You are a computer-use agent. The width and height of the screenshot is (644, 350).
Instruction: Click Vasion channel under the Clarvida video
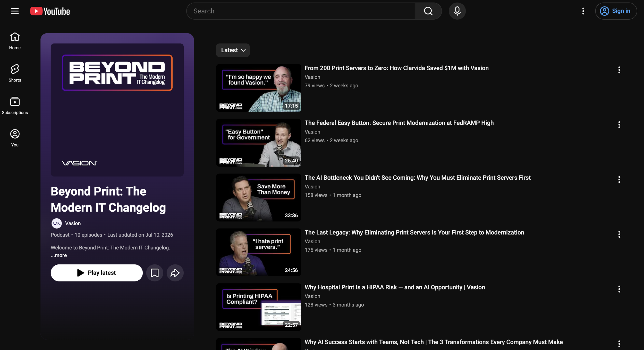tap(312, 77)
